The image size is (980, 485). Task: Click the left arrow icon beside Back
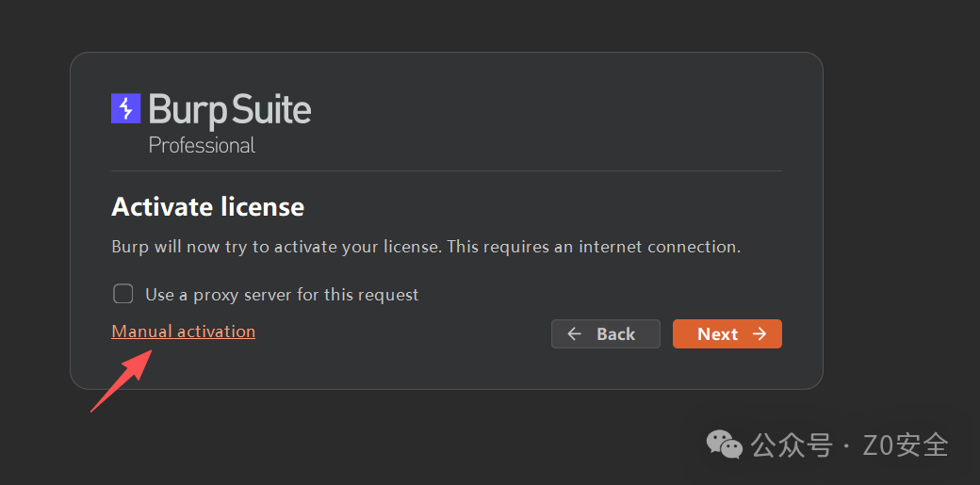575,333
